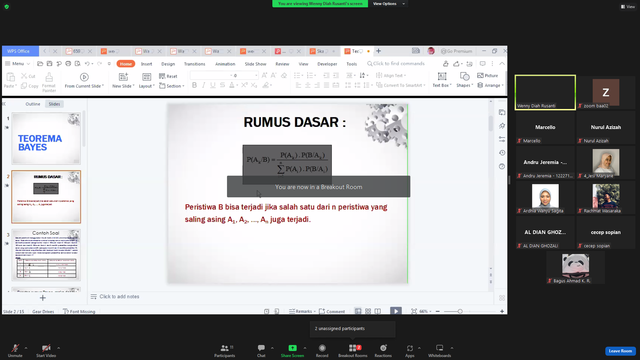Adjust the zoom slider handle
This screenshot has width=640, height=360.
(460, 311)
